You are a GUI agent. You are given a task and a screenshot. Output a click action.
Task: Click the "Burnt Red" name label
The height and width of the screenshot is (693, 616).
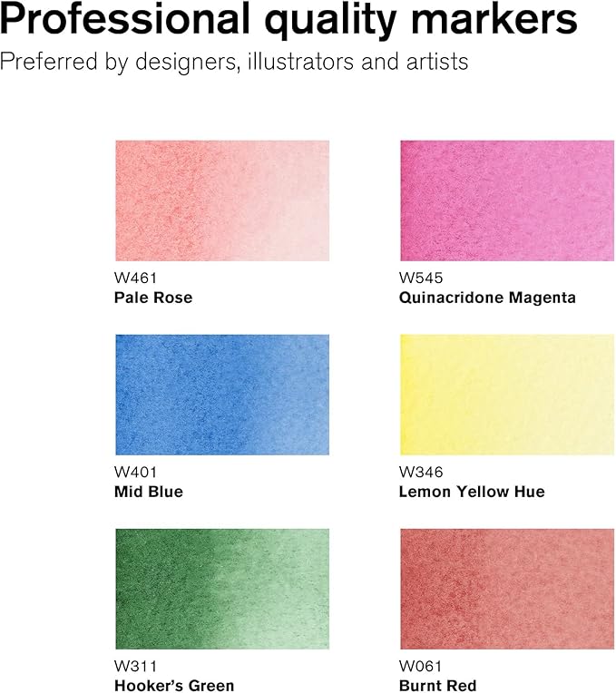(x=437, y=686)
